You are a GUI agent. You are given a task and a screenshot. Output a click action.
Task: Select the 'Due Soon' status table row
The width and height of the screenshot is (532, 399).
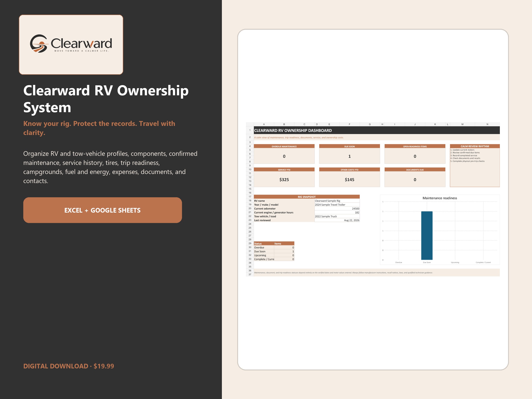coord(274,251)
